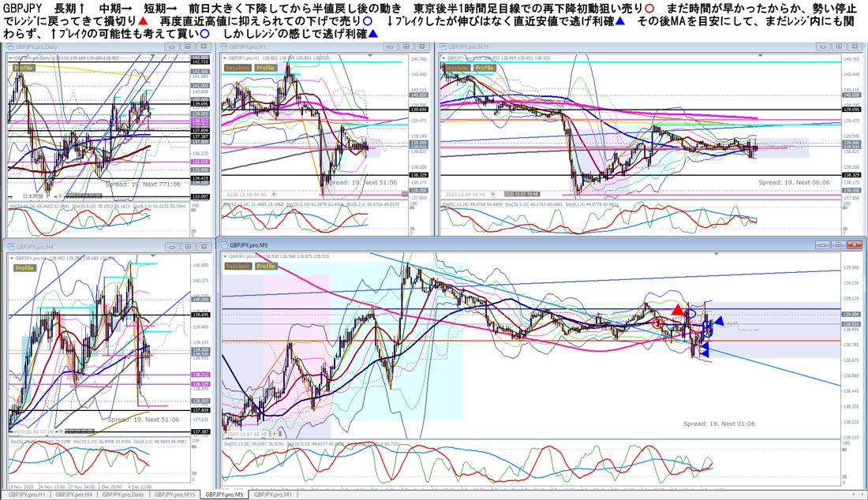Toggle Profile button in Daily chart
868x500 pixels.
(24, 68)
